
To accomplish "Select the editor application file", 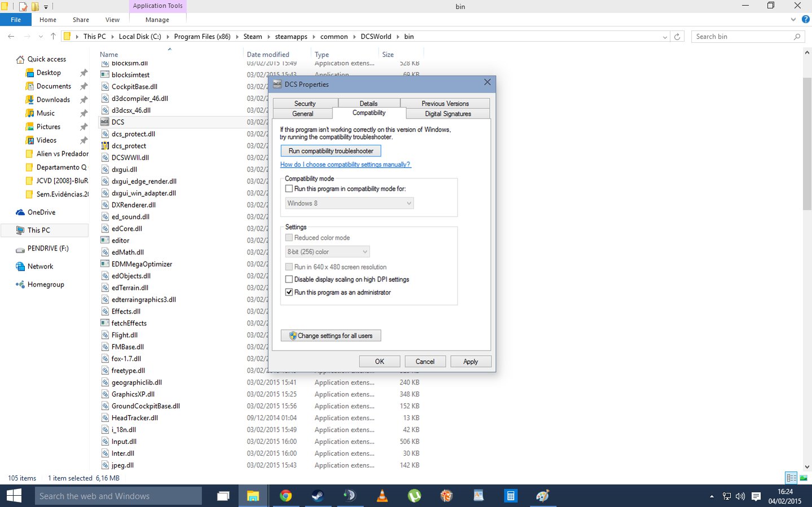I will pos(120,240).
